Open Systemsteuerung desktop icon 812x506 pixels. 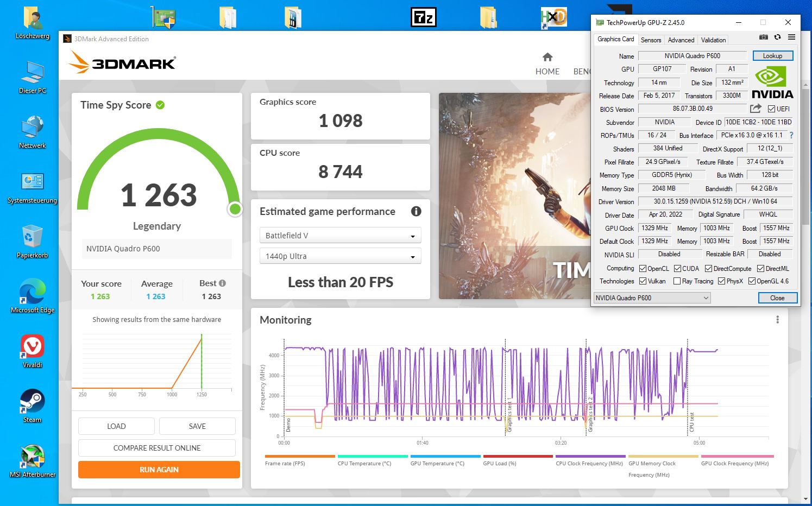32,187
